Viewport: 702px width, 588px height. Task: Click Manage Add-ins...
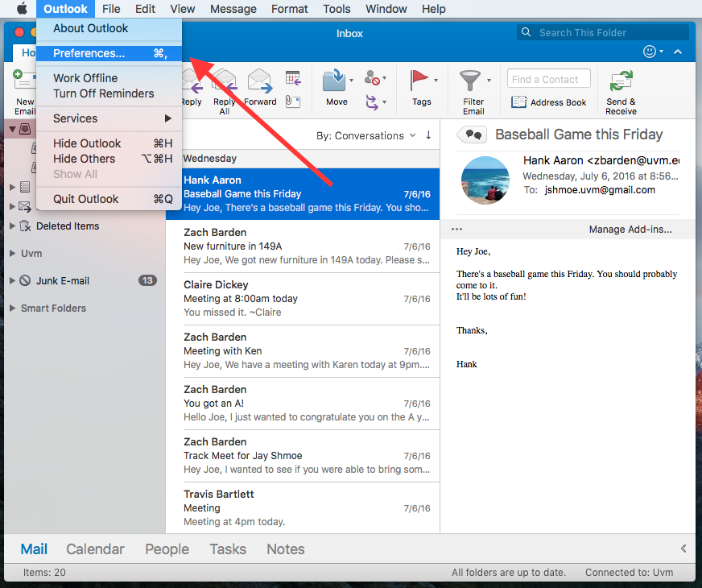[x=630, y=230]
